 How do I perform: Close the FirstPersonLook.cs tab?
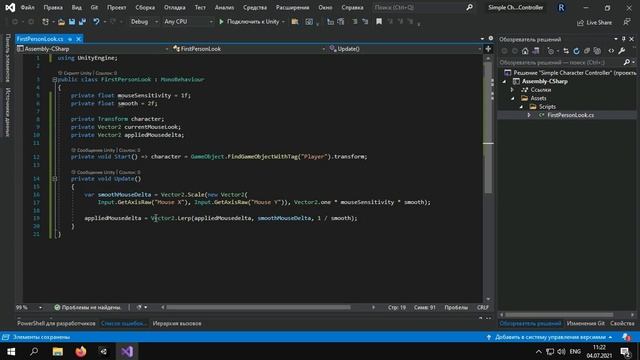[x=79, y=39]
